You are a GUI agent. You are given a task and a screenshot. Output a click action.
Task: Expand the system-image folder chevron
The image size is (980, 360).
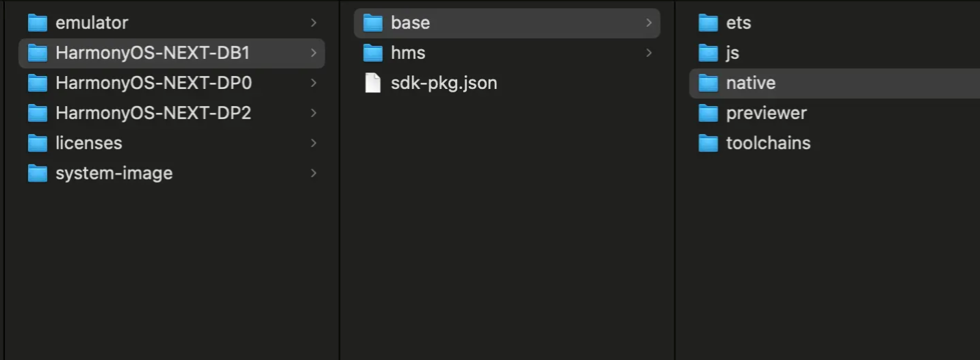[313, 174]
